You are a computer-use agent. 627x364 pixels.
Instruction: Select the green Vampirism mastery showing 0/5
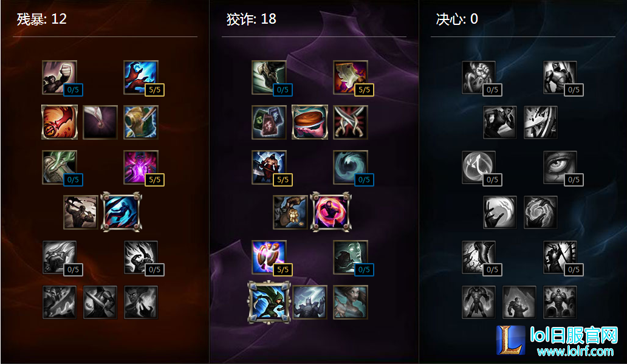click(x=60, y=167)
